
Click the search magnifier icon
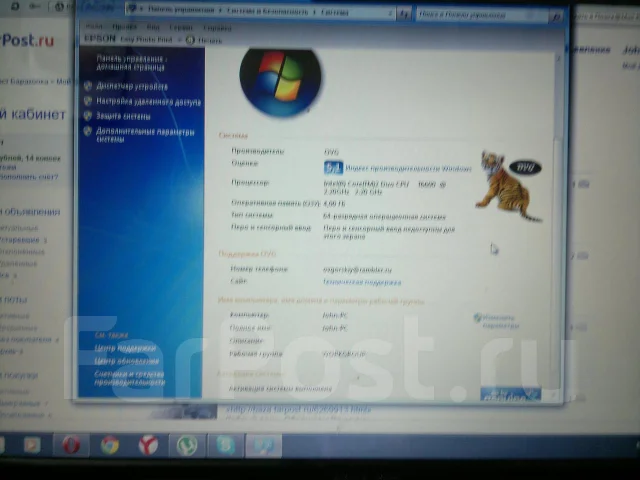tap(556, 16)
